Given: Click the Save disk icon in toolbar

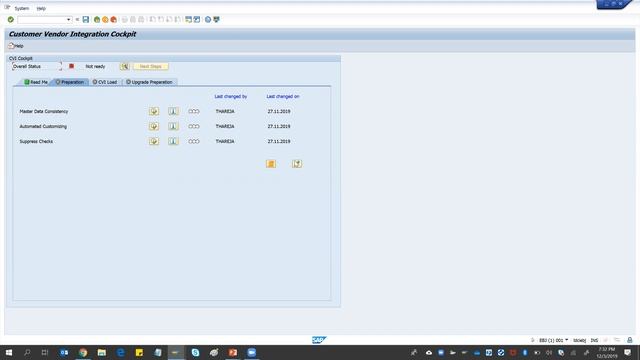Looking at the screenshot, I should pyautogui.click(x=86, y=20).
